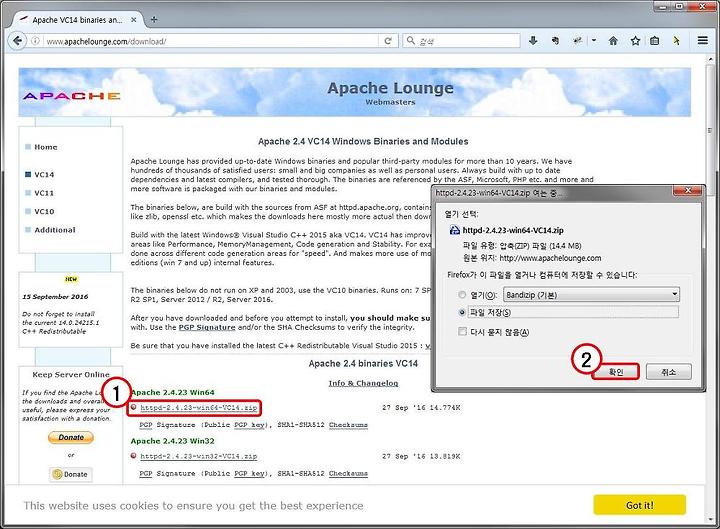This screenshot has height=529, width=720.
Task: Click the Apache Lounge banner title
Action: pyautogui.click(x=390, y=88)
